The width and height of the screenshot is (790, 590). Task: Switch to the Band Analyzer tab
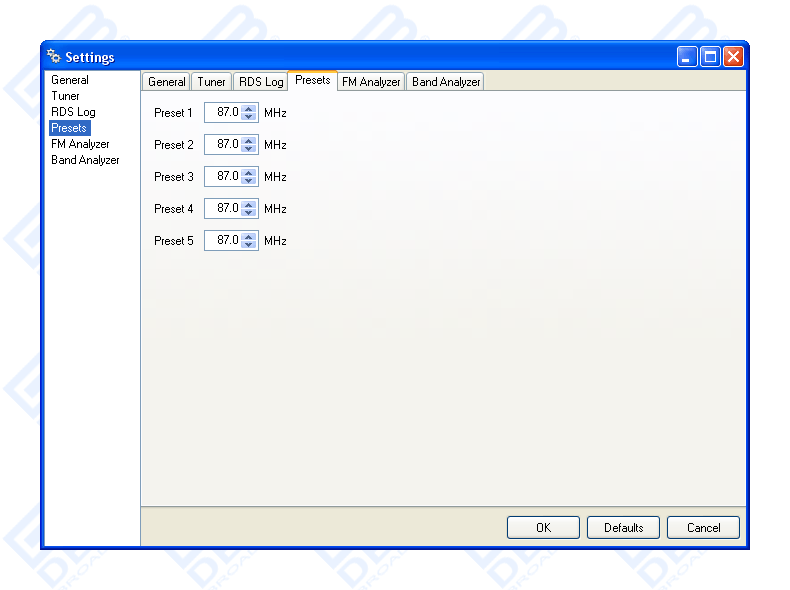tap(446, 82)
